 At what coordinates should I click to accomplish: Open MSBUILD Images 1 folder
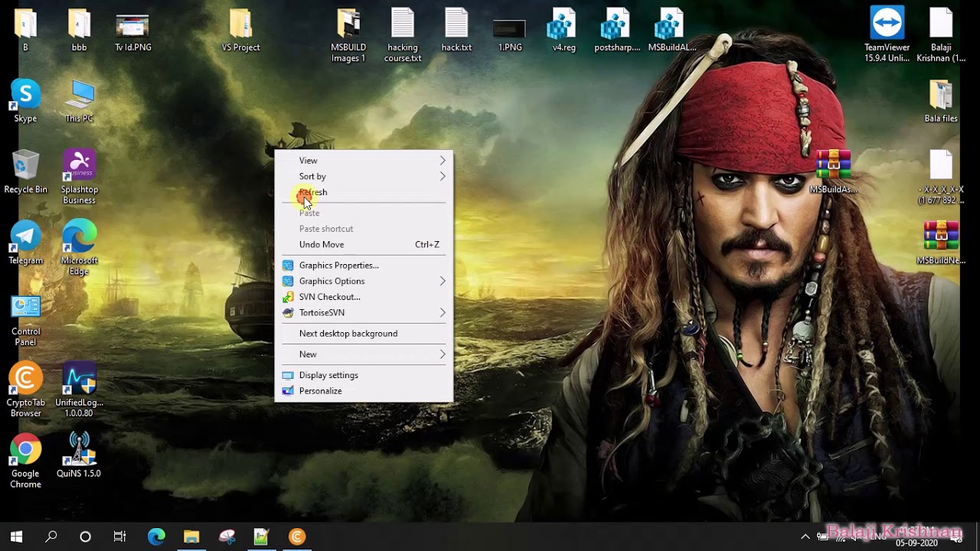(x=348, y=24)
